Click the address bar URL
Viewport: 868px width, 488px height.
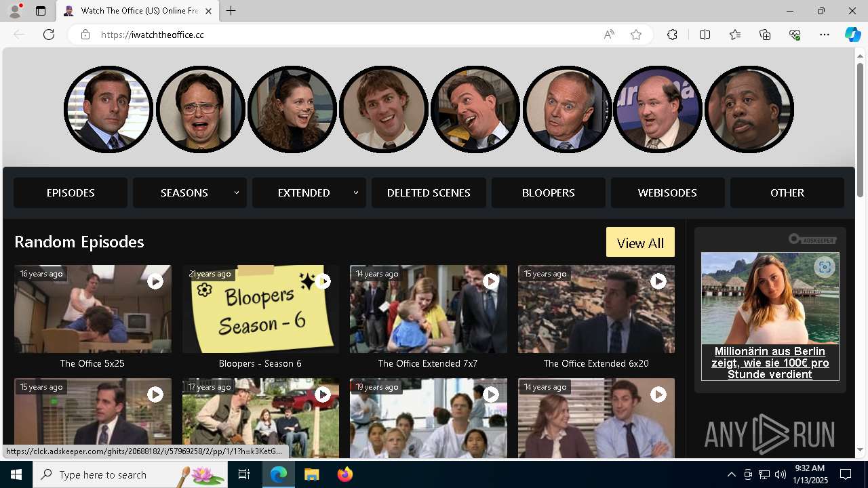(153, 35)
